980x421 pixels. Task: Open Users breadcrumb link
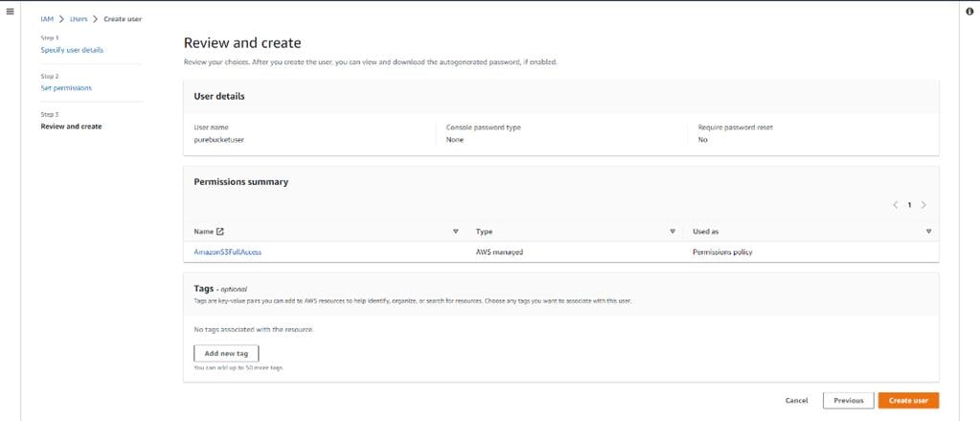coord(79,18)
